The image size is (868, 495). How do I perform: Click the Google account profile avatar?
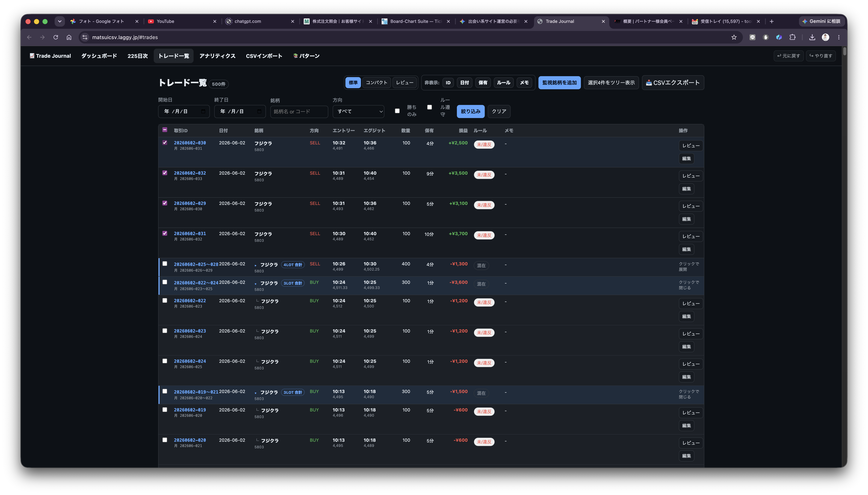825,37
